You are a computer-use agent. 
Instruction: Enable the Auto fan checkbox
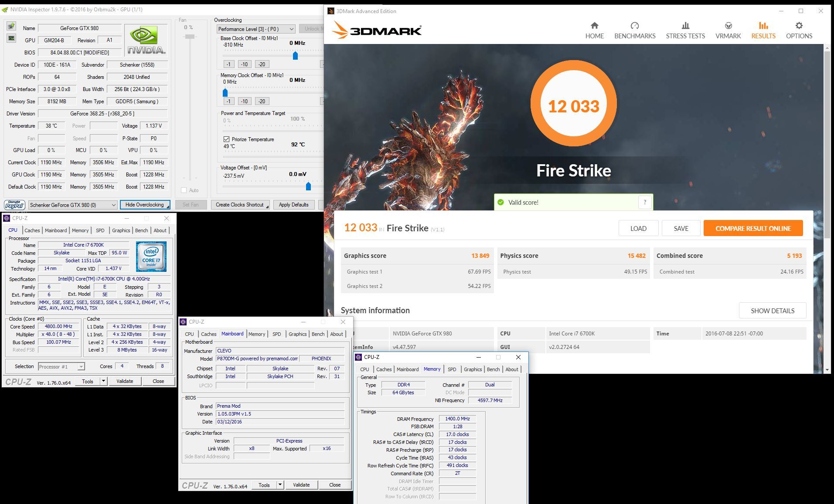184,190
